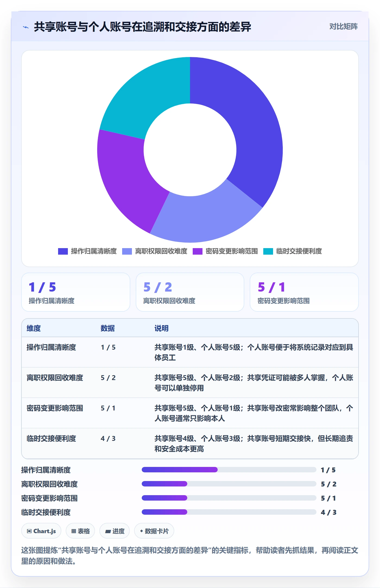
Task: Click the 数据 column header
Action: pyautogui.click(x=108, y=328)
